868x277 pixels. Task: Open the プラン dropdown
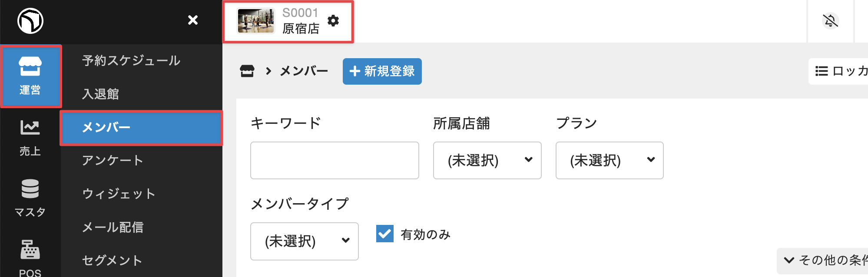609,160
